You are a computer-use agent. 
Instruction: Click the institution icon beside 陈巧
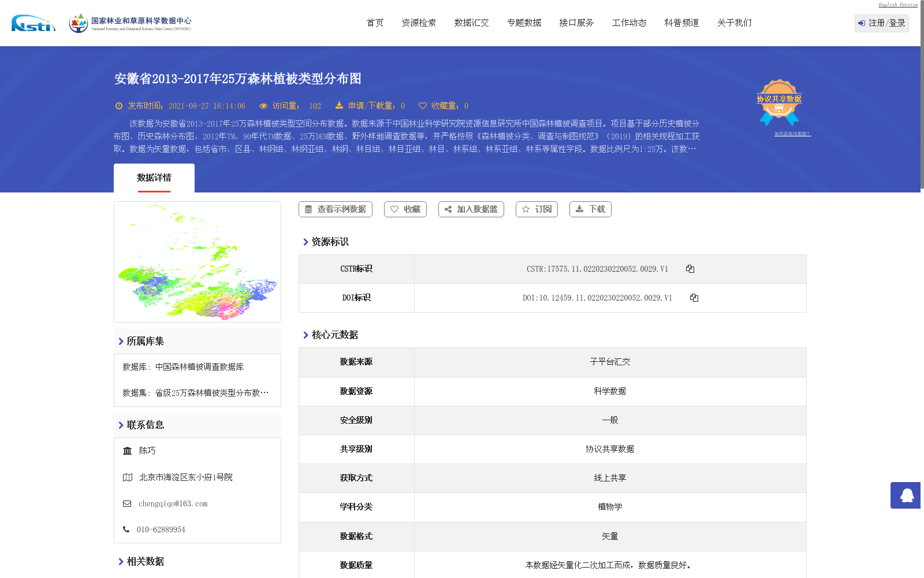128,451
